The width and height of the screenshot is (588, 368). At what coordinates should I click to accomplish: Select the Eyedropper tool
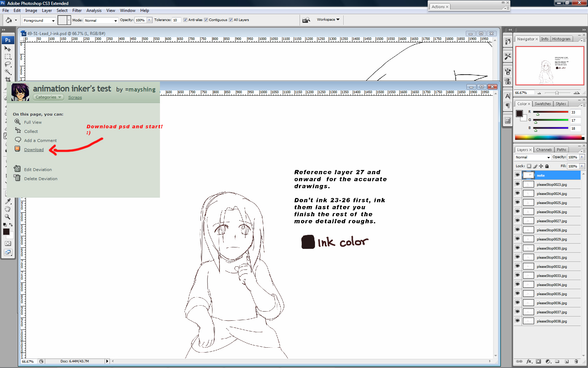tap(8, 201)
